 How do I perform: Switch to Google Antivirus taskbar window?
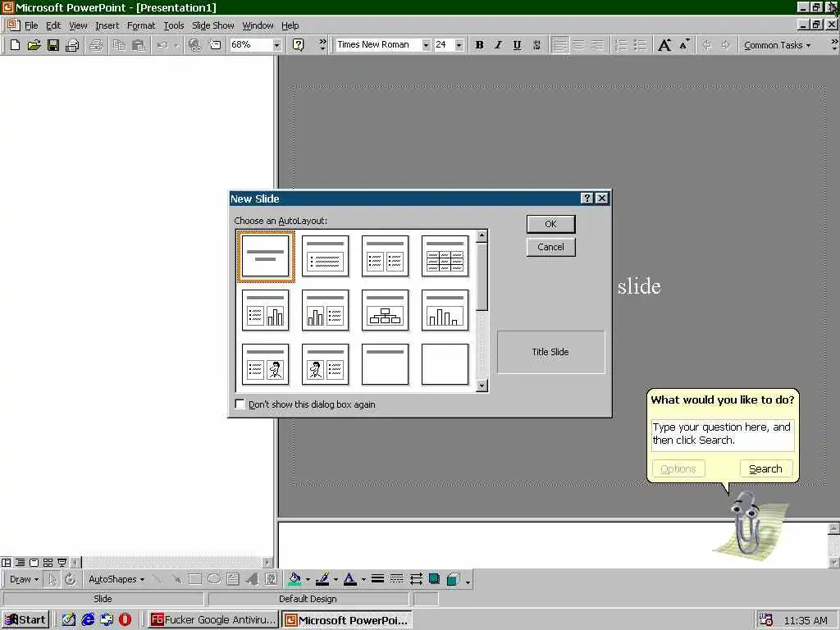212,620
